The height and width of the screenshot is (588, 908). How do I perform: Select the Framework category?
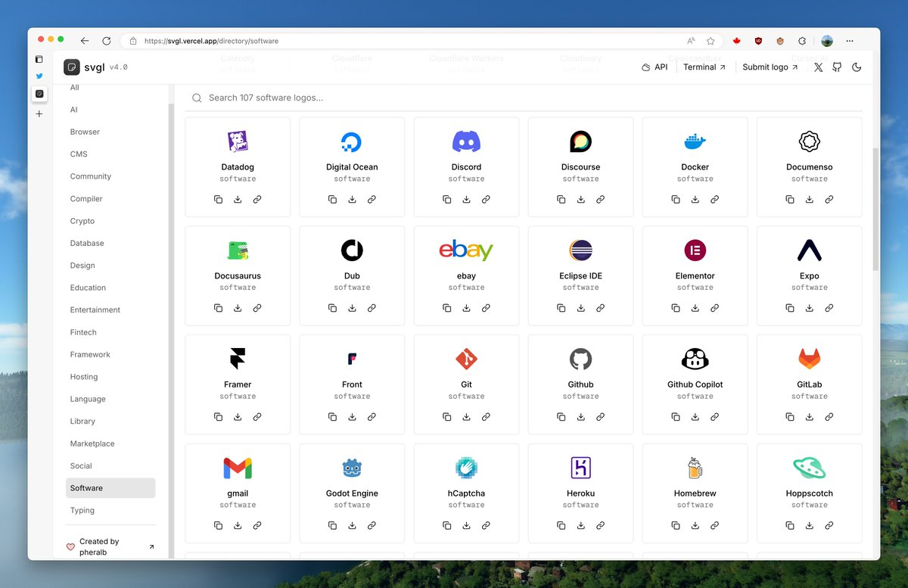click(110, 354)
